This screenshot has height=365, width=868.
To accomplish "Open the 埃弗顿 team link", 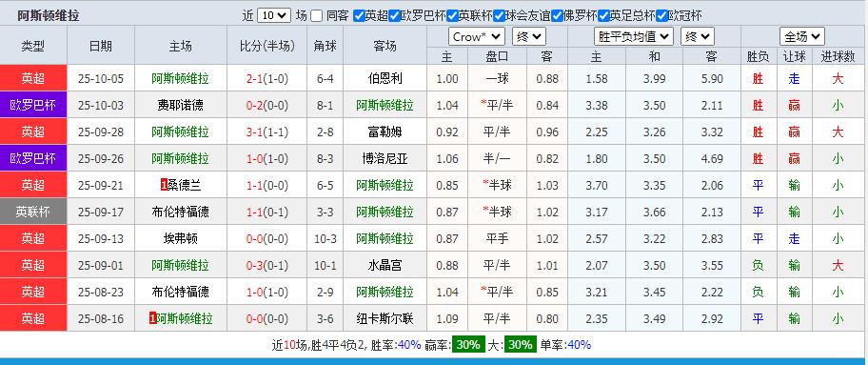I will tap(181, 239).
